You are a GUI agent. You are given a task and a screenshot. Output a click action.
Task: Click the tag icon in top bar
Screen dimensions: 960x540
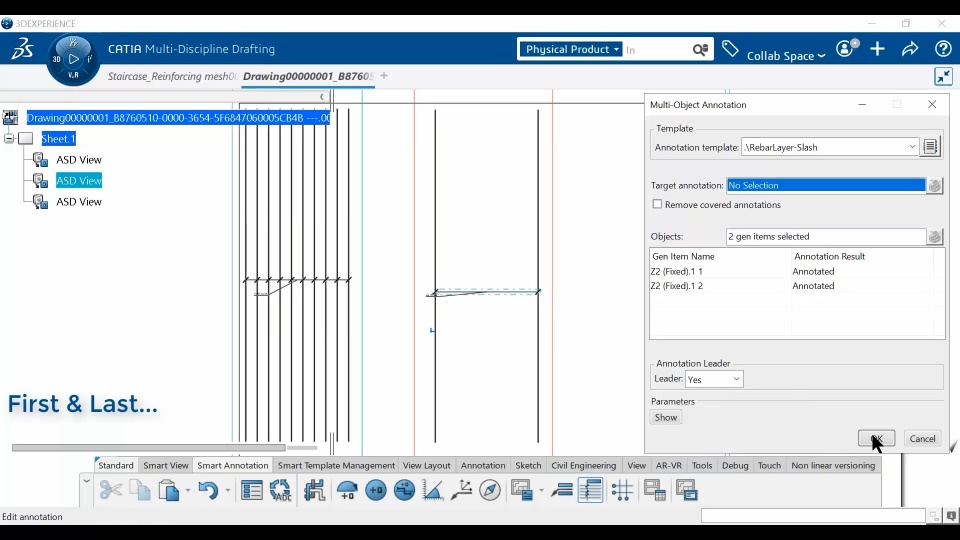tap(730, 49)
